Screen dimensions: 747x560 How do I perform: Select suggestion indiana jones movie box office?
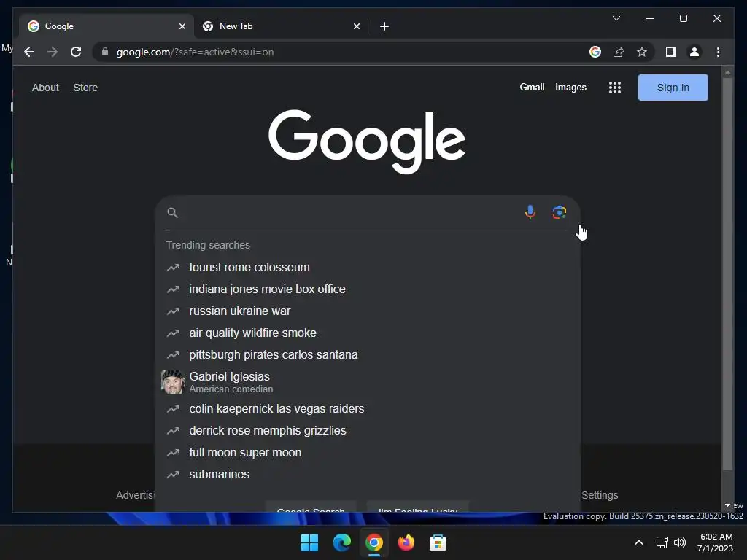point(368,289)
